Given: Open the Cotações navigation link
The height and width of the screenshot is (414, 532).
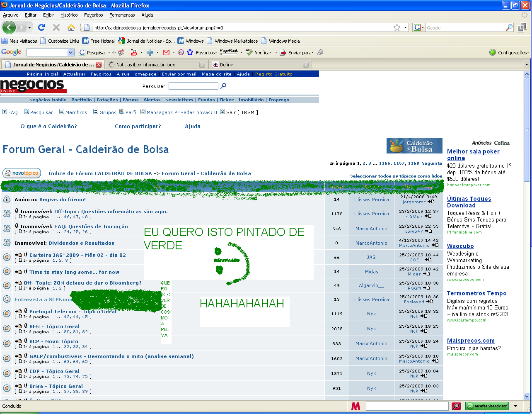Looking at the screenshot, I should pyautogui.click(x=107, y=100).
